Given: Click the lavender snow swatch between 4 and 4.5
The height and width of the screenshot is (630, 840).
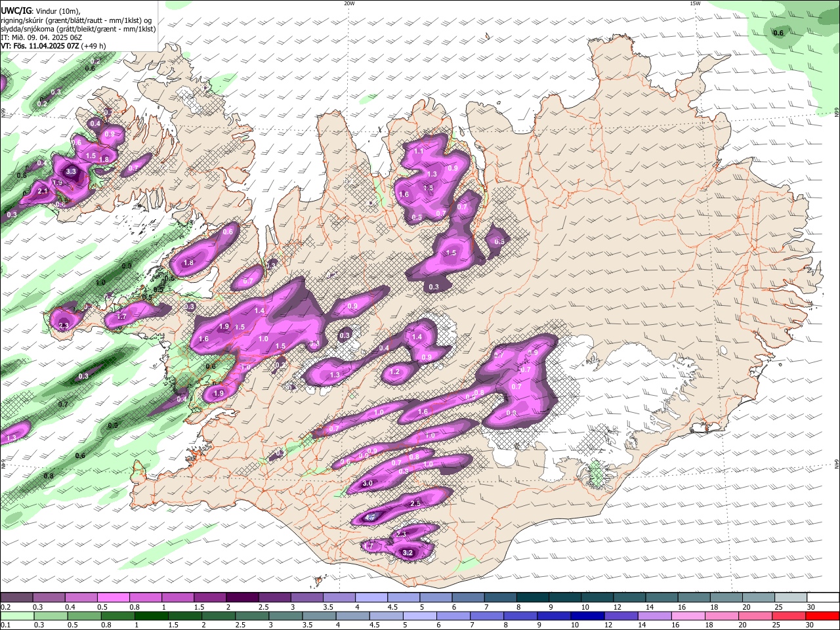Looking at the screenshot, I should [370, 598].
